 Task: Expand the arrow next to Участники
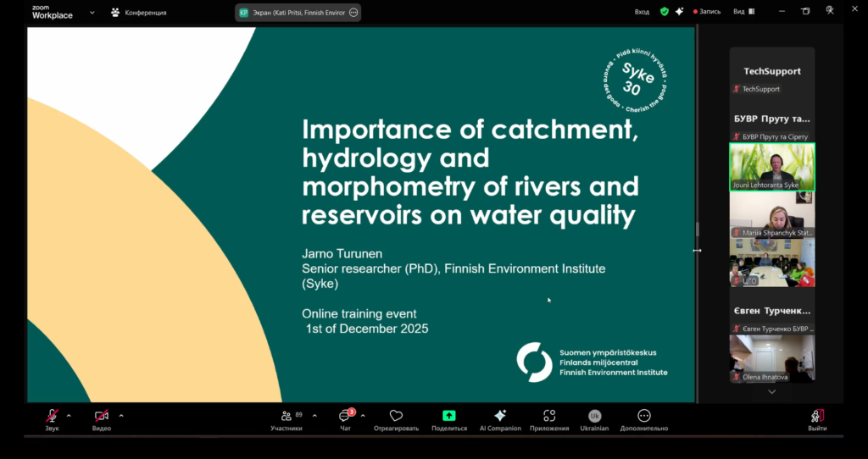[x=314, y=416]
